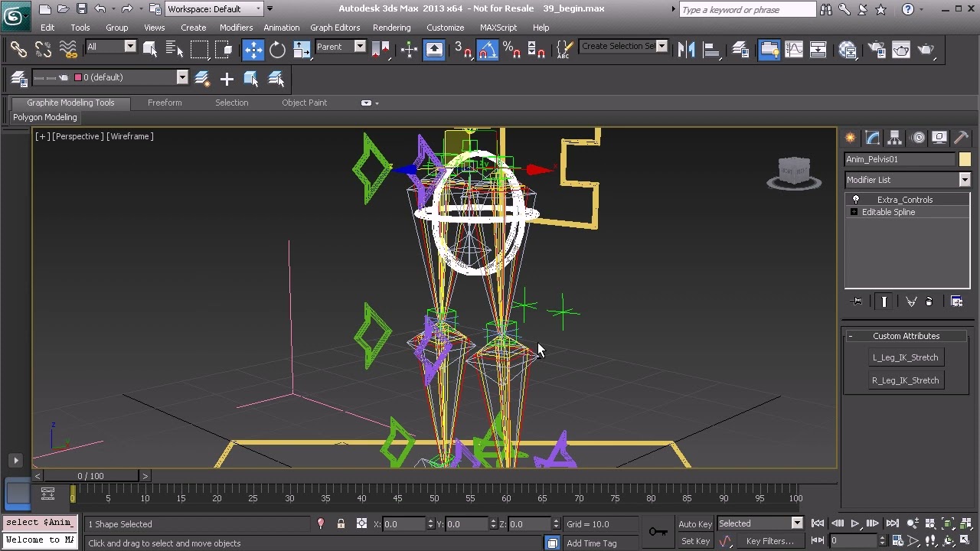Switch to the Freeform ribbon tab
Viewport: 980px width, 551px height.
point(165,103)
